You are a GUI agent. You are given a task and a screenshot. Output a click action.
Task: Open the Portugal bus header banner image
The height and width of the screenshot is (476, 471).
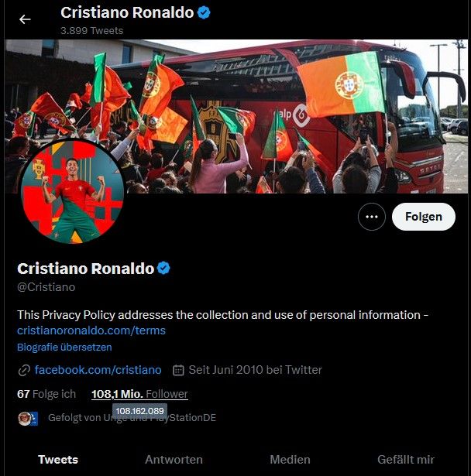point(236,116)
